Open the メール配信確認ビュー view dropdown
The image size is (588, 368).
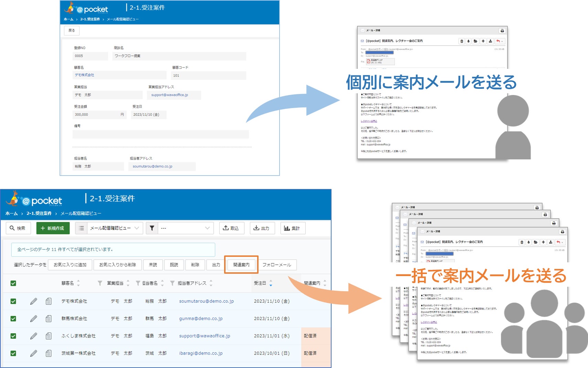coord(115,228)
